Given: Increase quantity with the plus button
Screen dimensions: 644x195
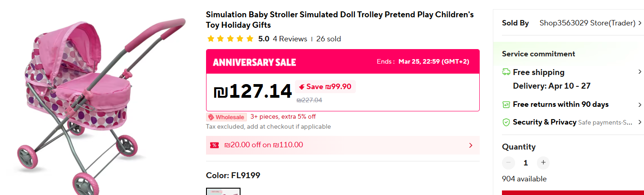Looking at the screenshot, I should tap(543, 162).
